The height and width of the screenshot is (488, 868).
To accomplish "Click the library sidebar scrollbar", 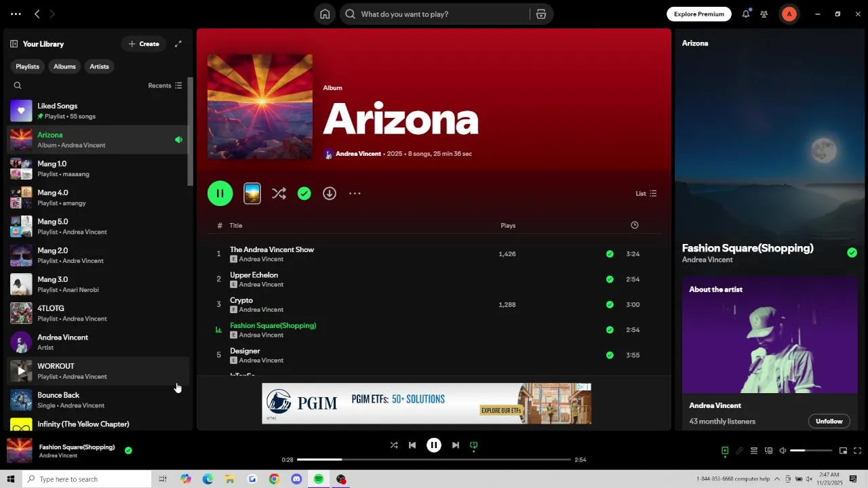I will (191, 132).
